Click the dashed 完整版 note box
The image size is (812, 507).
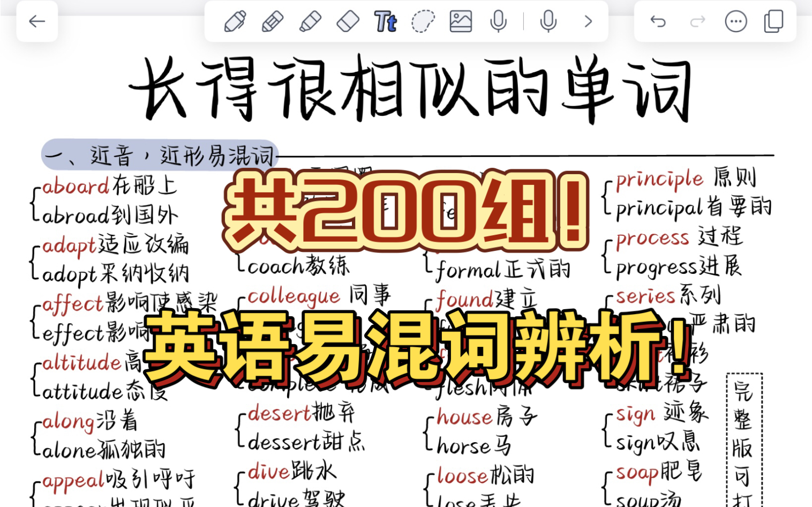(744, 441)
